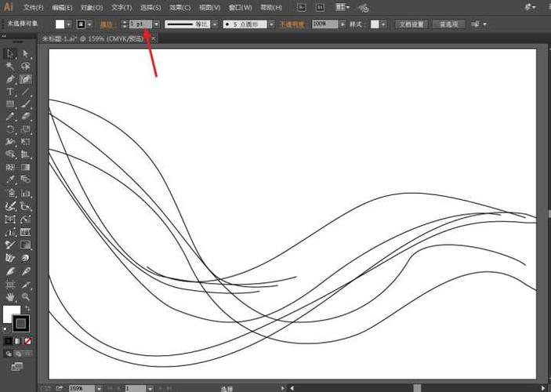Open the 效果(C) menu
The width and height of the screenshot is (551, 392).
click(180, 7)
